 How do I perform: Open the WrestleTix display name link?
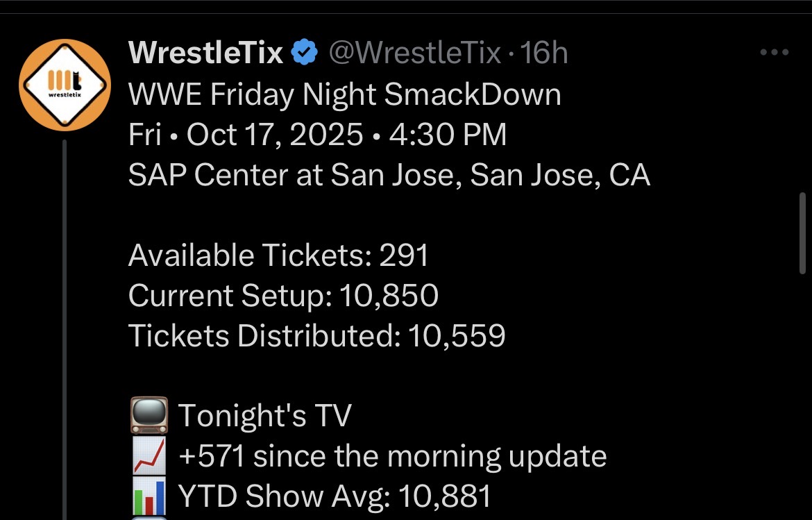point(205,53)
